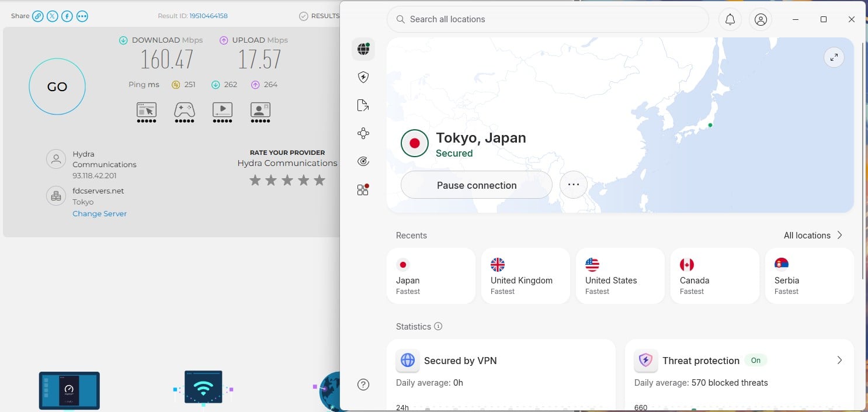Viewport: 868px width, 412px height.
Task: Open the RESULTS tab in Speedtest
Action: 320,16
